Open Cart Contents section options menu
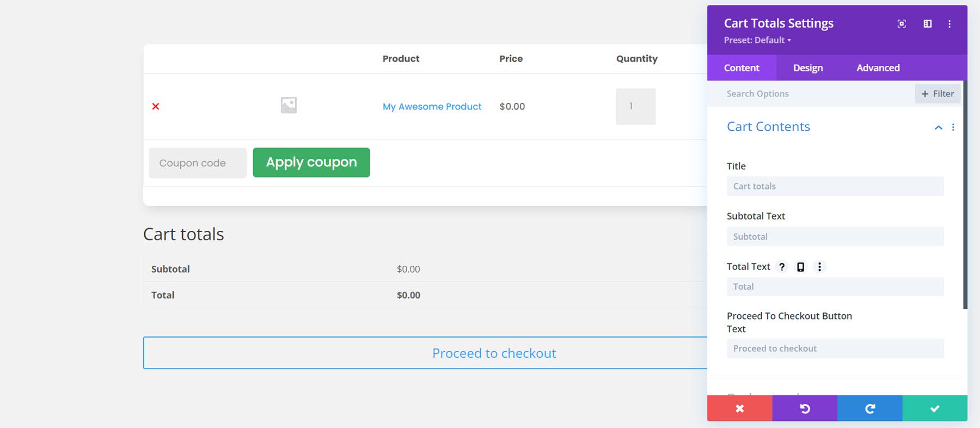The image size is (980, 428). [953, 127]
